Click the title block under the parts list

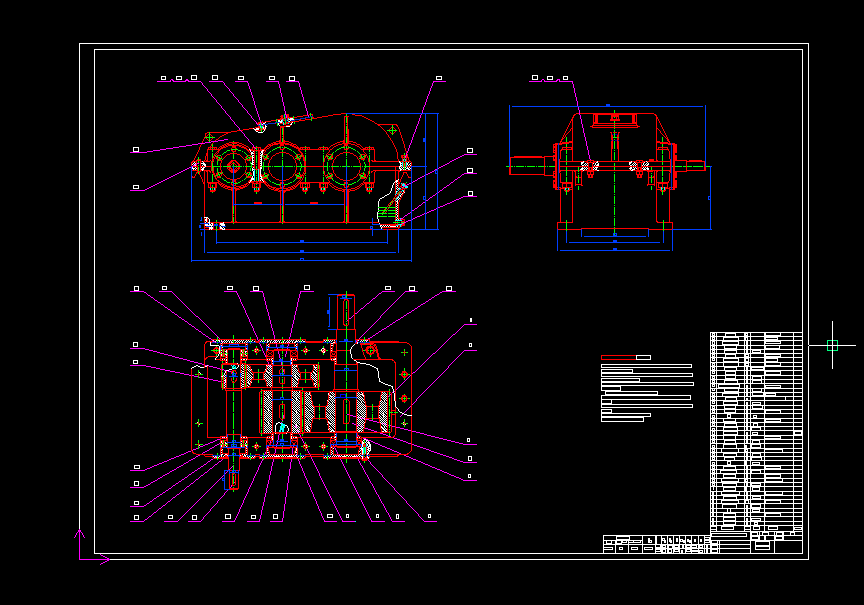[x=703, y=543]
